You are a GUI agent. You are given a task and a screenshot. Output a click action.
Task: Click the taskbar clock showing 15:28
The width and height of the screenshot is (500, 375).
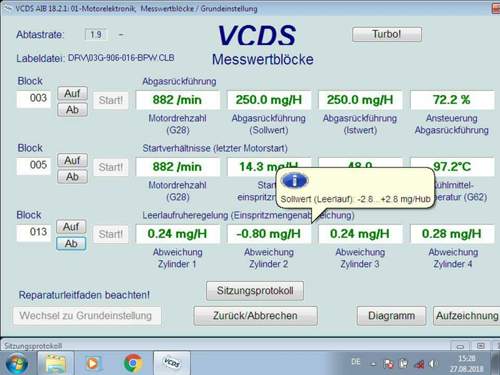point(466,364)
